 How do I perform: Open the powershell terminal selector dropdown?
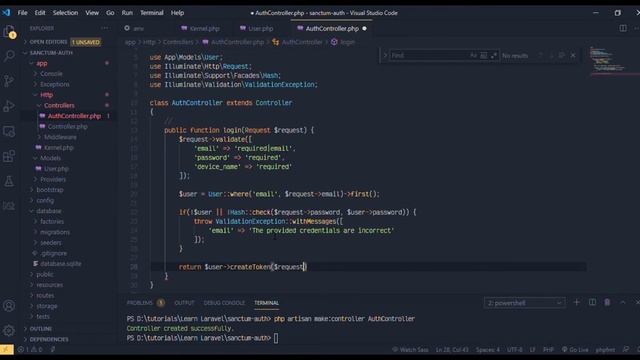point(524,303)
